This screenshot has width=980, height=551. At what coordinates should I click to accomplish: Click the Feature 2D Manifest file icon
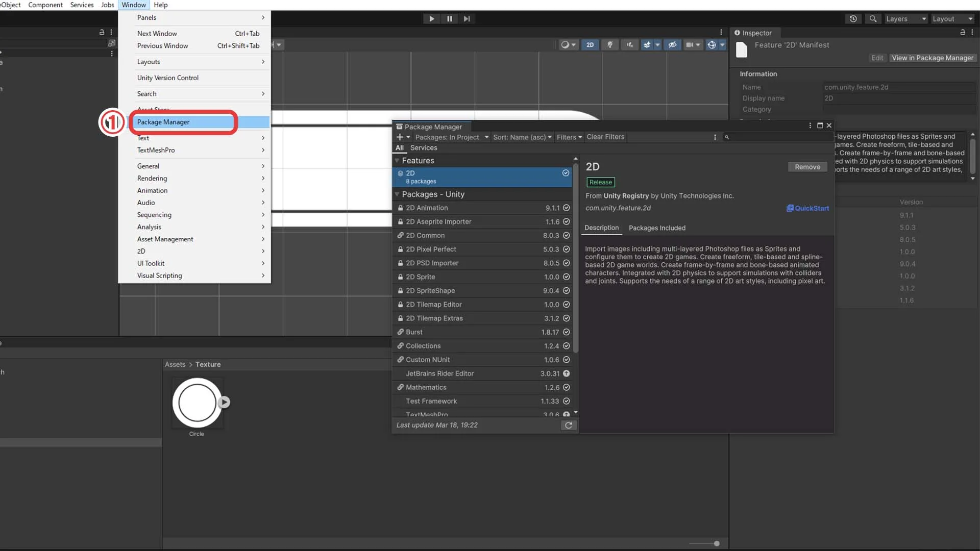tap(742, 50)
